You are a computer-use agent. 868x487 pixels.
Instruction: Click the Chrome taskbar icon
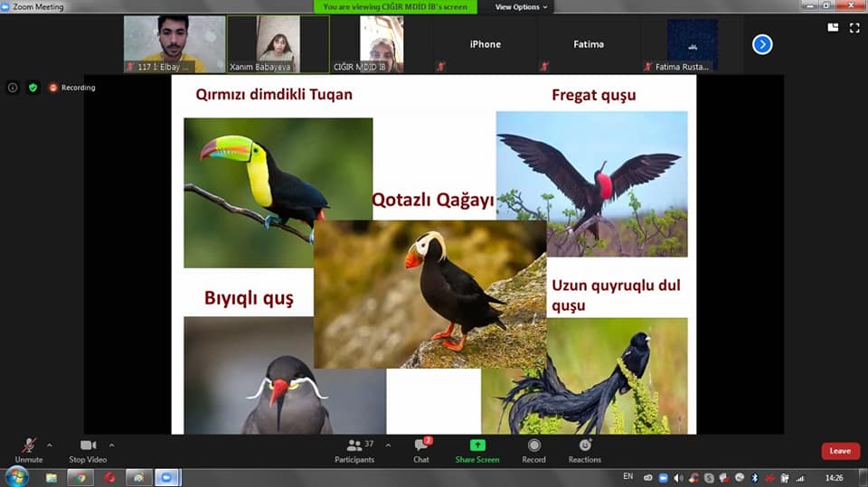click(80, 477)
